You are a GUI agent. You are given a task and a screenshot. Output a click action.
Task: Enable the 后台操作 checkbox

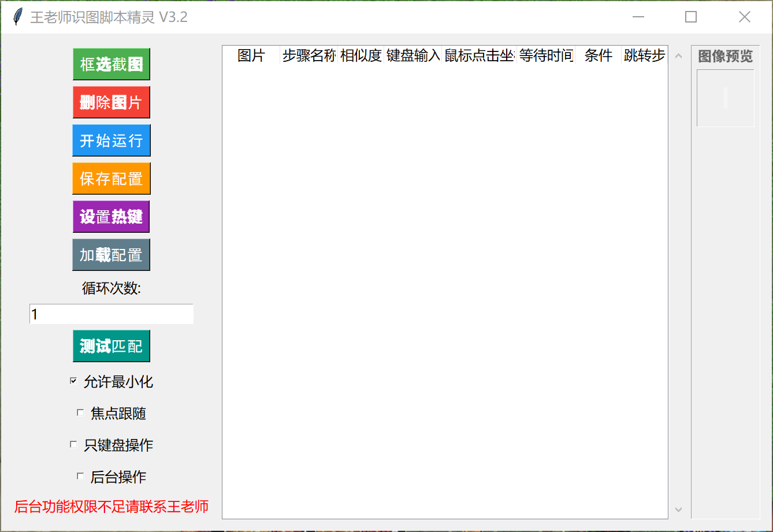coord(80,476)
